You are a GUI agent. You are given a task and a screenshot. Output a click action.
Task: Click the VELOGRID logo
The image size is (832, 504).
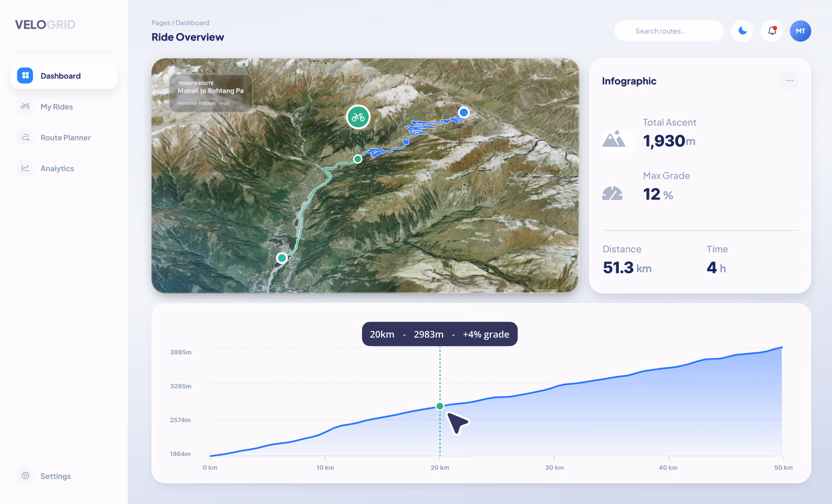pos(45,24)
